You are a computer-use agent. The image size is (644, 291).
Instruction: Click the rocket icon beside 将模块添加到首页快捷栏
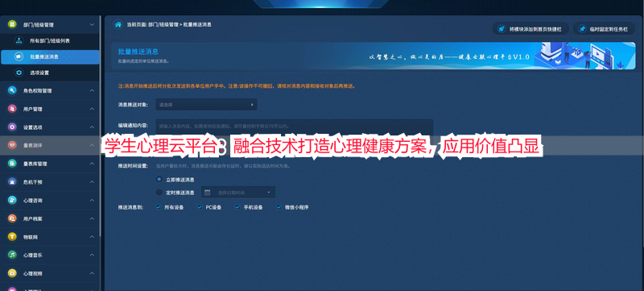pyautogui.click(x=501, y=29)
